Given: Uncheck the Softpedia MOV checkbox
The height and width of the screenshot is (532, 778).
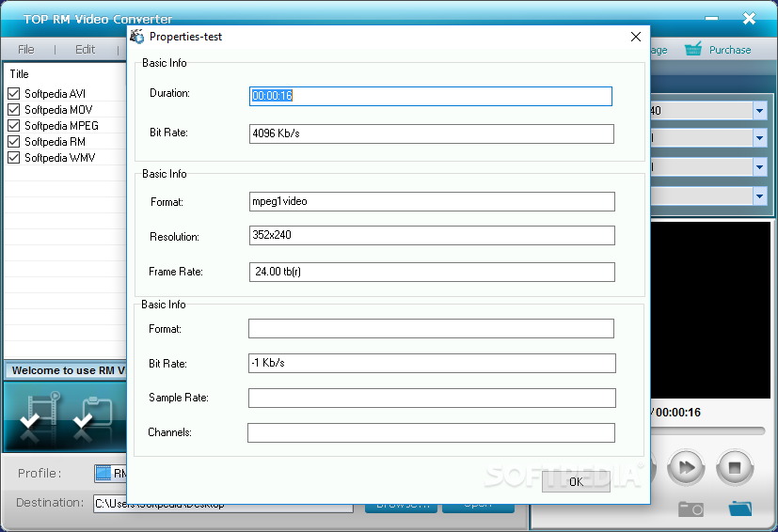Looking at the screenshot, I should (14, 109).
